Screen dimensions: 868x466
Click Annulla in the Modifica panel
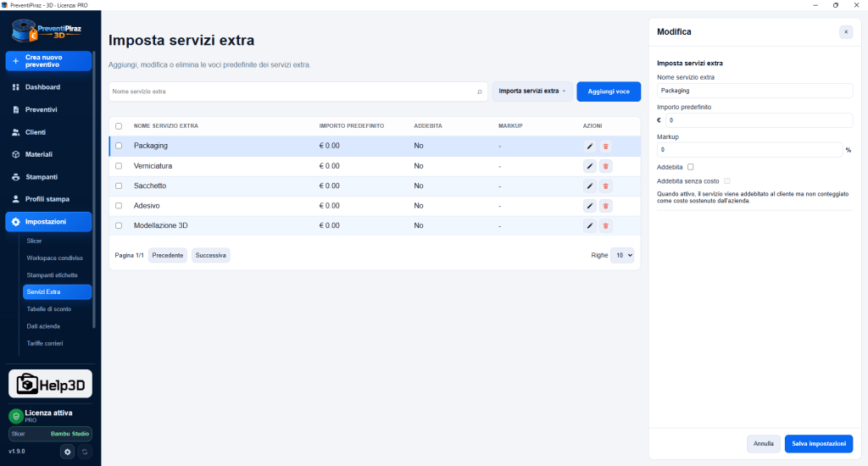tap(764, 444)
